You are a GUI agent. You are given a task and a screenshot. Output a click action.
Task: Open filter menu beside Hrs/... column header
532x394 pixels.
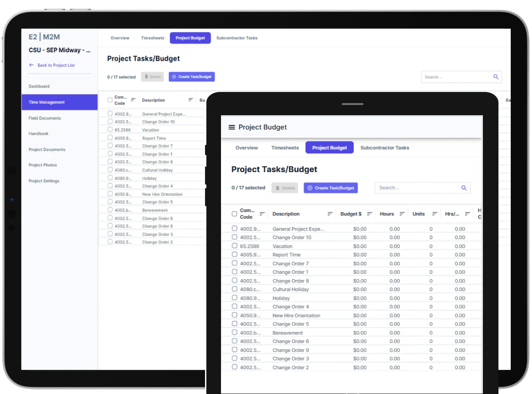click(467, 214)
